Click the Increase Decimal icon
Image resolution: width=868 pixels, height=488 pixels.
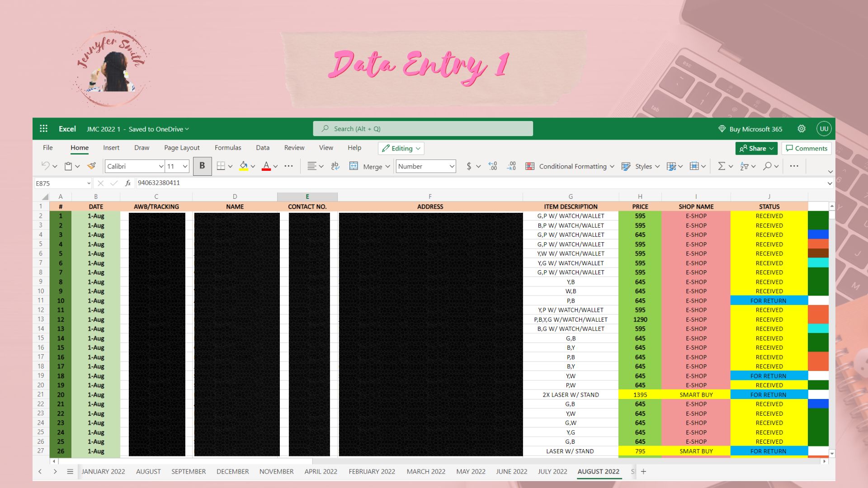493,166
